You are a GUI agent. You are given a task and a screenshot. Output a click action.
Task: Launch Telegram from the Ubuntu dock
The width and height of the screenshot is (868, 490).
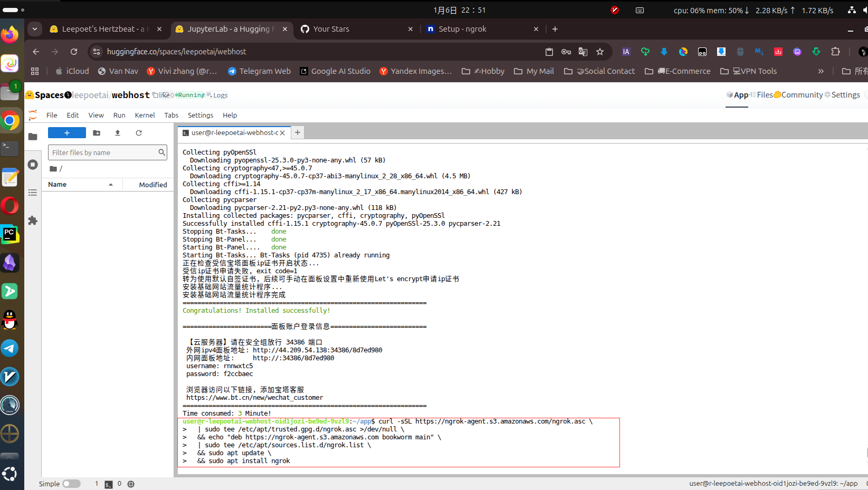click(10, 348)
